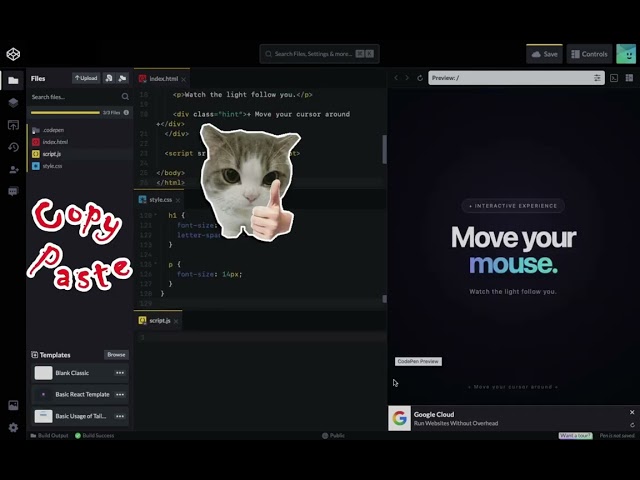Open the add collaborator sidebar icon
The image size is (640, 480).
coord(13,169)
